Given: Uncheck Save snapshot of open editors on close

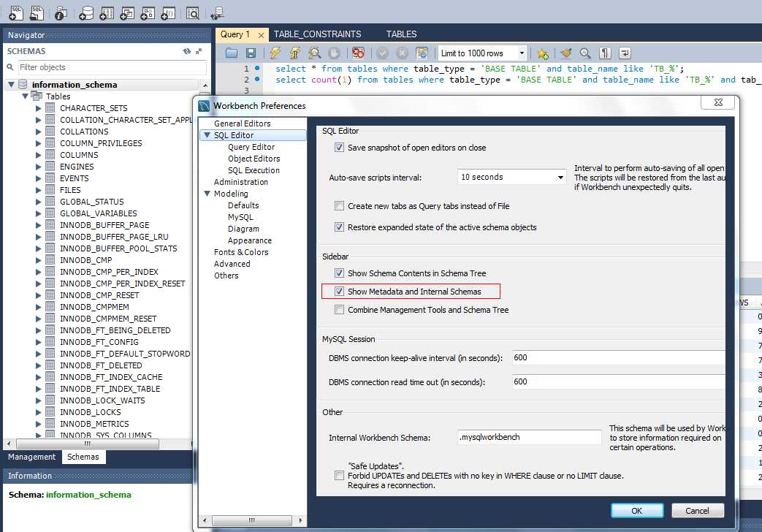Looking at the screenshot, I should click(x=339, y=148).
